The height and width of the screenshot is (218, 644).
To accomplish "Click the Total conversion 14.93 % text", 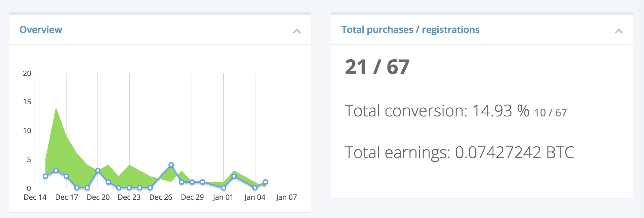I will [437, 111].
